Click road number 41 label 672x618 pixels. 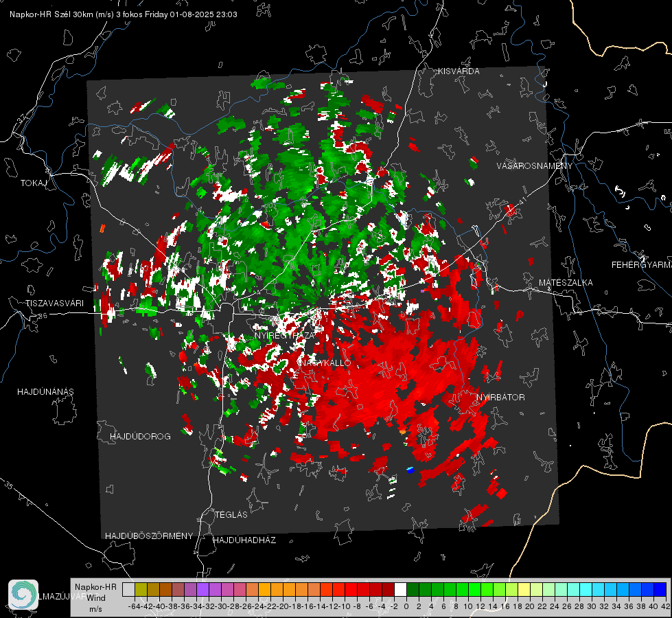click(x=522, y=201)
